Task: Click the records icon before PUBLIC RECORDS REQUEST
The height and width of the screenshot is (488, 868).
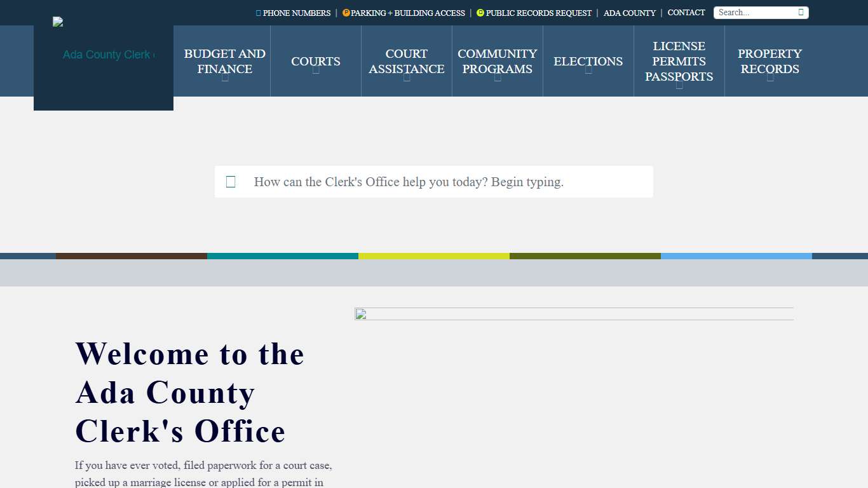Action: 481,13
